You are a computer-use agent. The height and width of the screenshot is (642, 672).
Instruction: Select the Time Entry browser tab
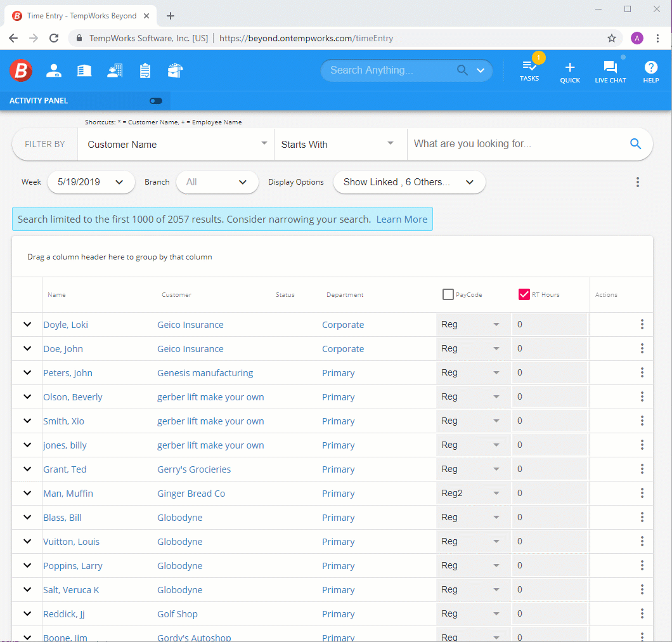pyautogui.click(x=81, y=16)
